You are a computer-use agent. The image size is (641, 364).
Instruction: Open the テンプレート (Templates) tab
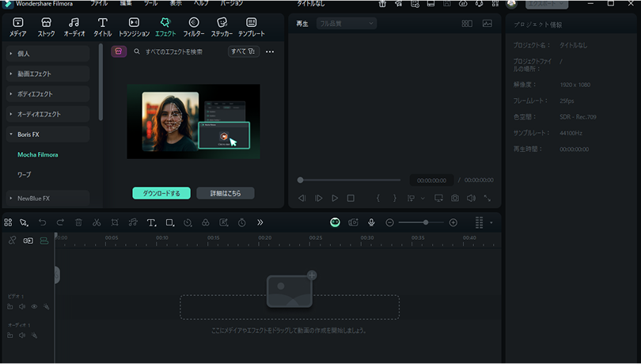[252, 27]
